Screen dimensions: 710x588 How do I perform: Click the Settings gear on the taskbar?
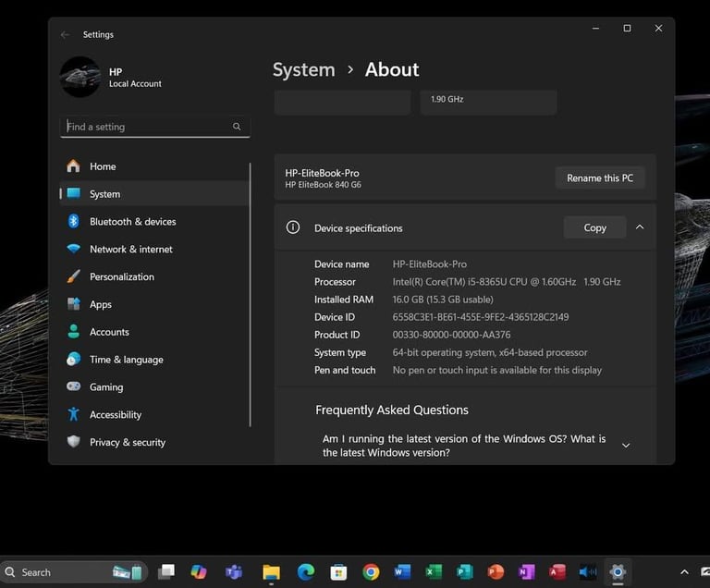618,571
